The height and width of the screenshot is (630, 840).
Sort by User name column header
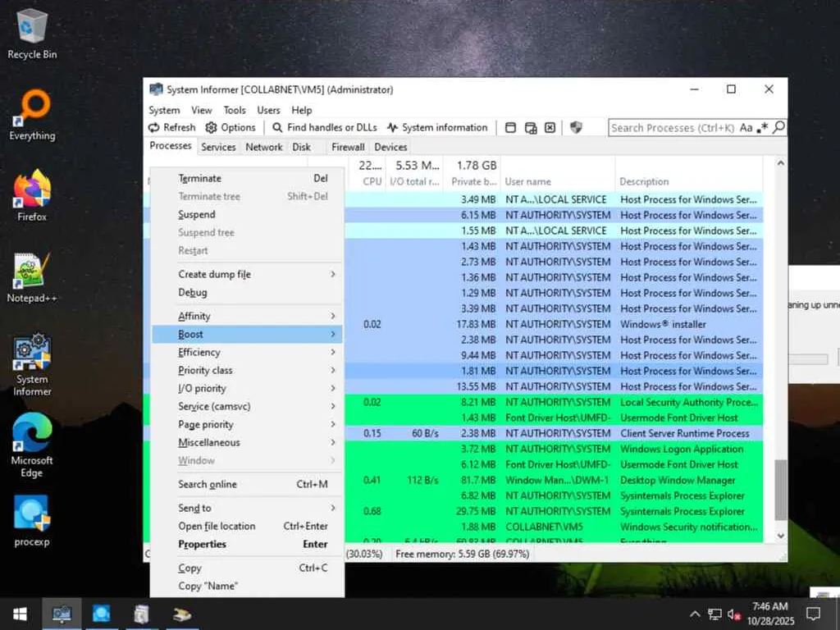[558, 174]
